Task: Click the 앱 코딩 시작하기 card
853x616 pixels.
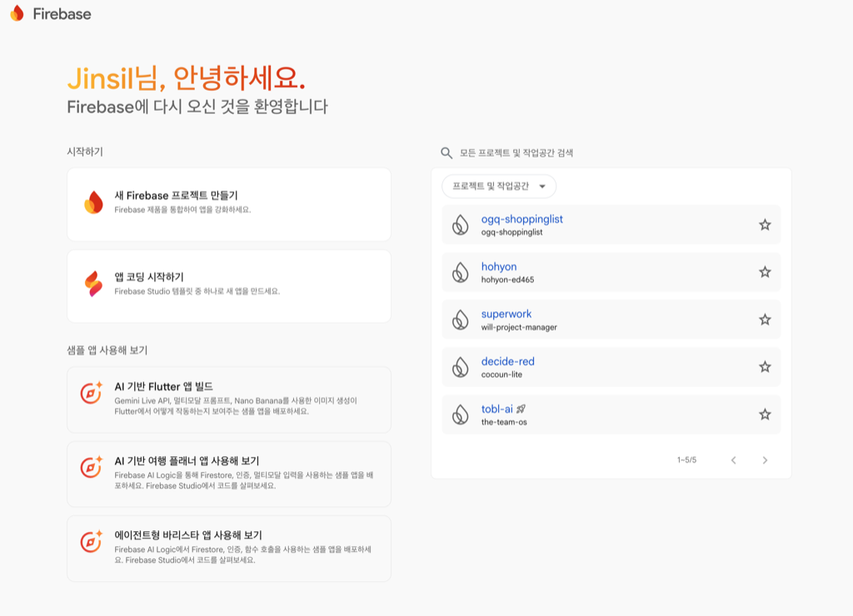Action: click(x=228, y=286)
